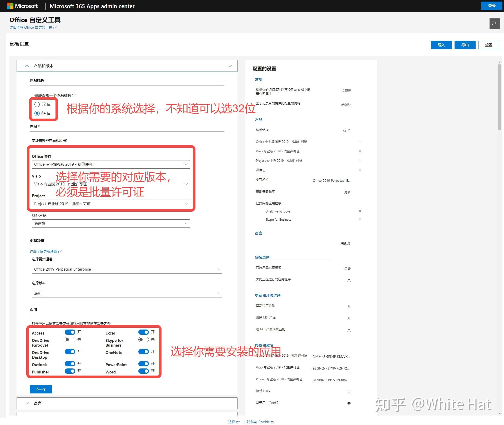
Task: Select the 32 位 radio option
Action: 37,104
